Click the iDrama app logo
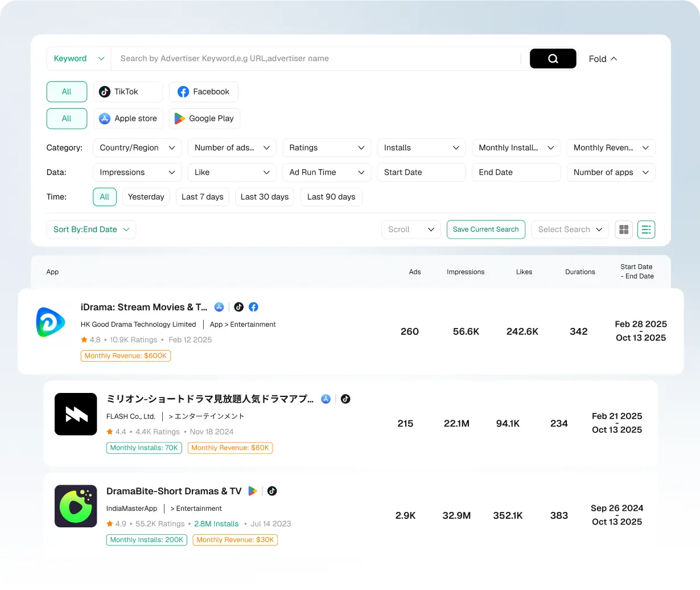Viewport: 700px width, 590px height. coord(51,322)
